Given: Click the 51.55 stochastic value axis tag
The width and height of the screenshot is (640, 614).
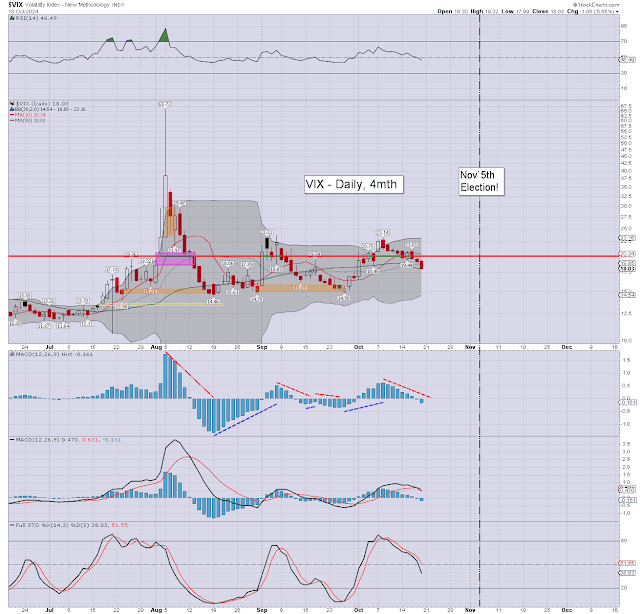Looking at the screenshot, I should 627,563.
